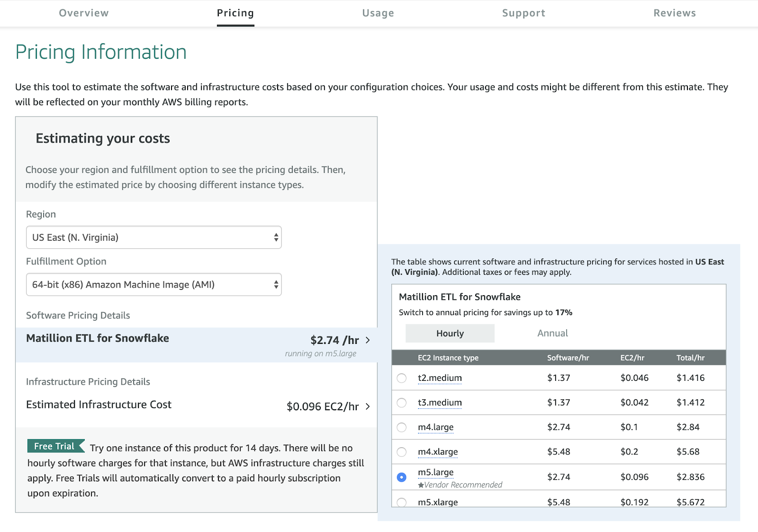Screen dimensions: 758x532
Task: Select the m5.large radio button
Action: 402,477
